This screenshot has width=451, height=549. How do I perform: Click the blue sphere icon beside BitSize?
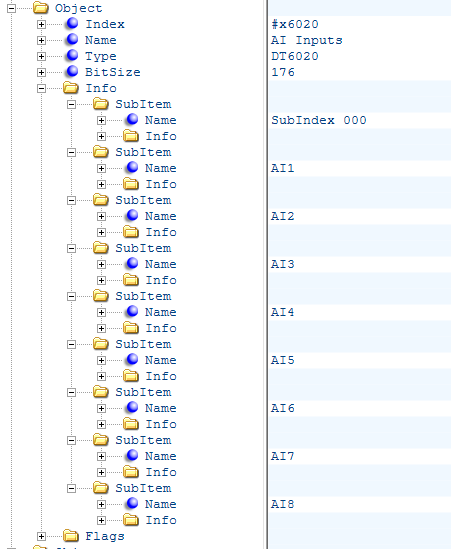[x=72, y=71]
